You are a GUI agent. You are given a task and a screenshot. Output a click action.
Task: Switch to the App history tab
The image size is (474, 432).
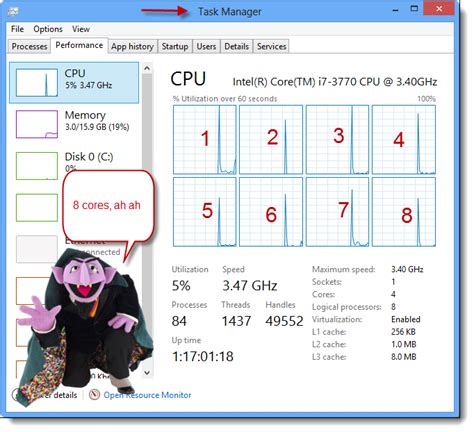pos(132,46)
